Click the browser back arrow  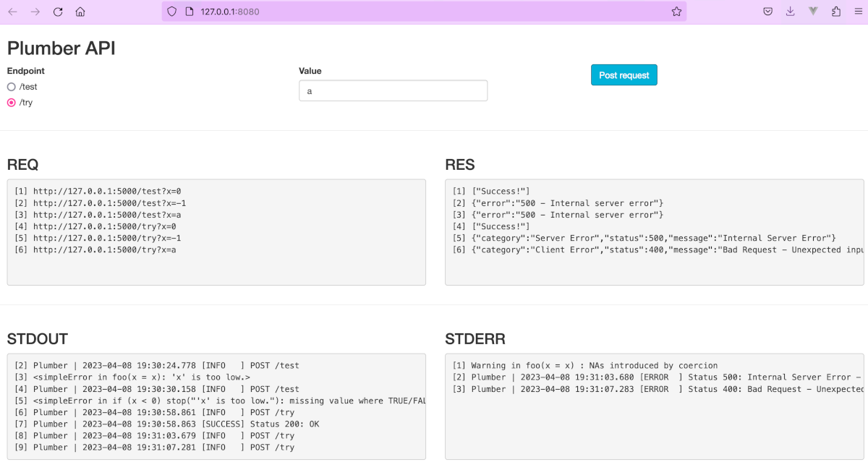click(12, 12)
